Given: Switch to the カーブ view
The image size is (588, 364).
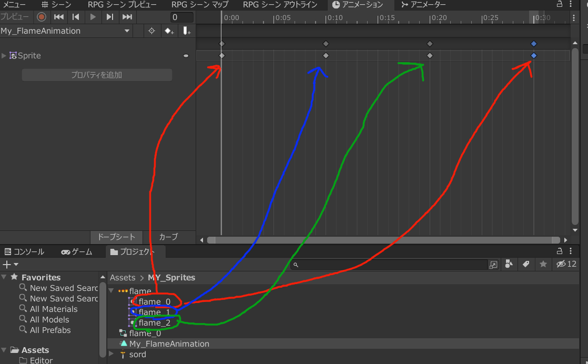Looking at the screenshot, I should coord(168,237).
